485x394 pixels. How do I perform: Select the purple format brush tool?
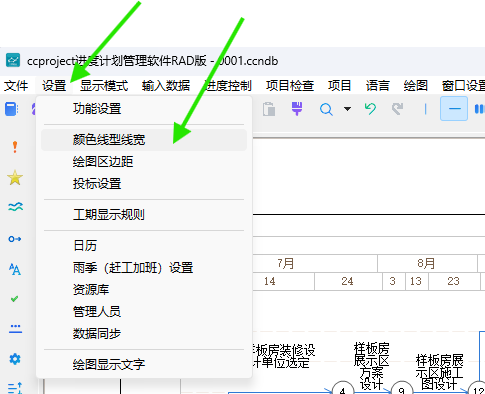coord(297,109)
